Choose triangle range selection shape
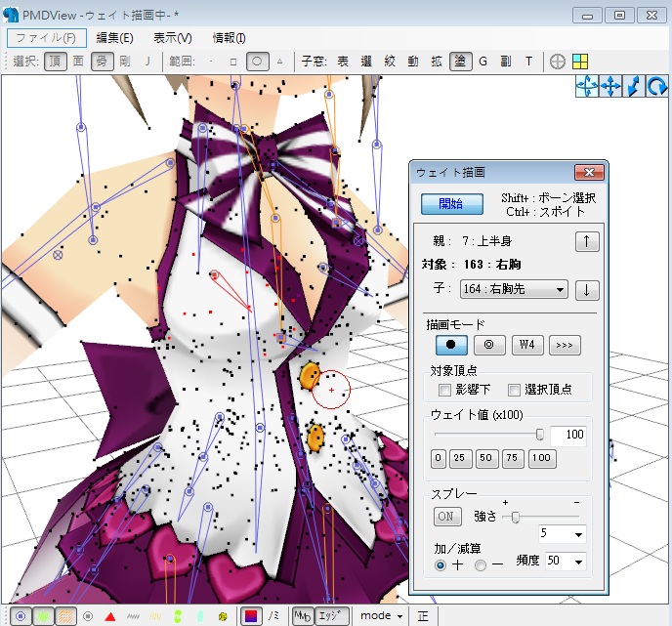672x626 pixels. click(x=280, y=62)
